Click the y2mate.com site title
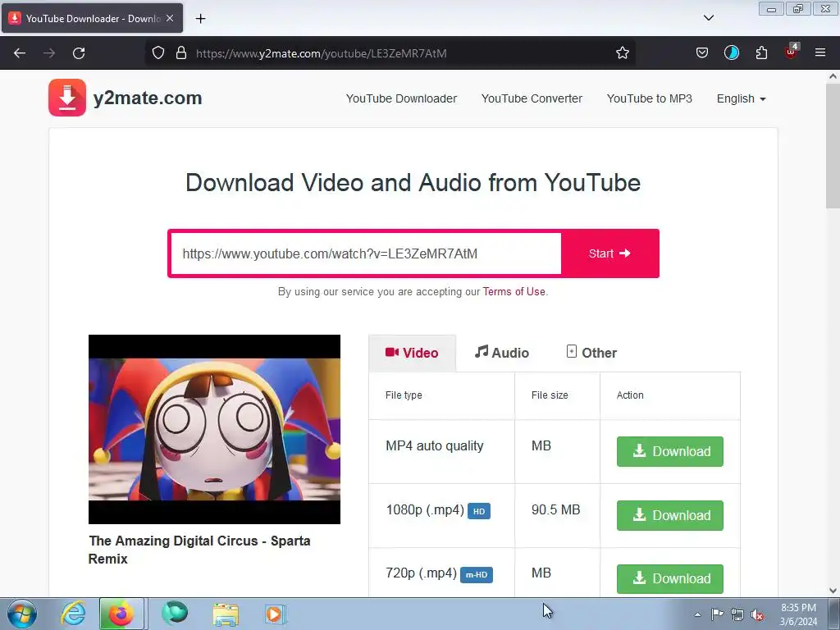840x630 pixels. (x=148, y=98)
